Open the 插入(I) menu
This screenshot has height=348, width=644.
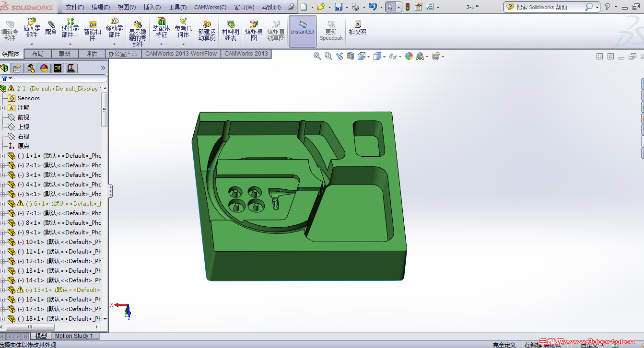pos(152,7)
